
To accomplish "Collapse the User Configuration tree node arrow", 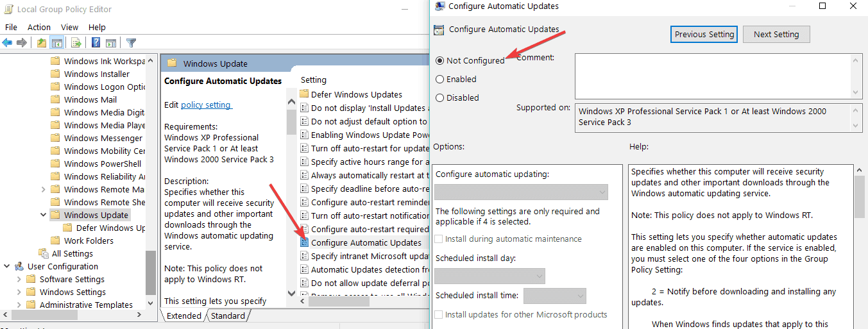I will (7, 266).
